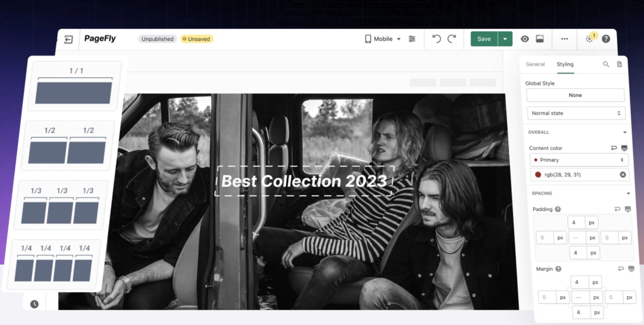644x325 pixels.
Task: Undo the last change
Action: (436, 39)
